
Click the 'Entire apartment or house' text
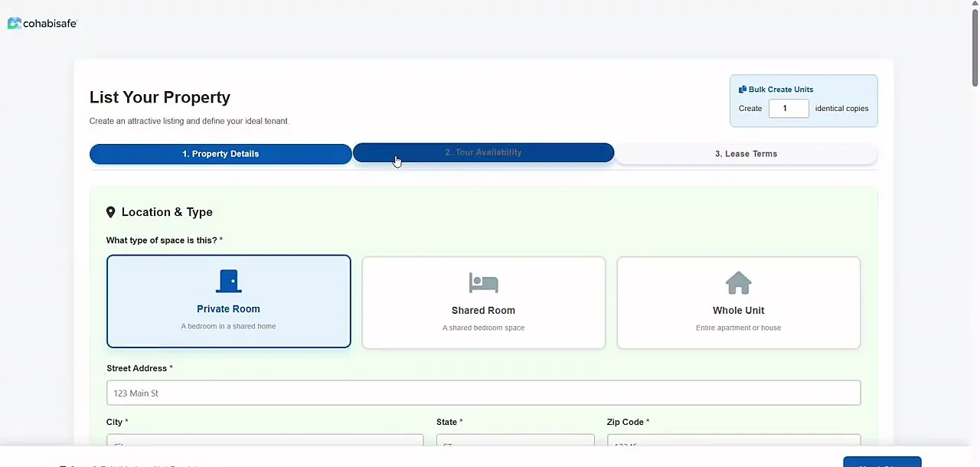[x=738, y=328]
